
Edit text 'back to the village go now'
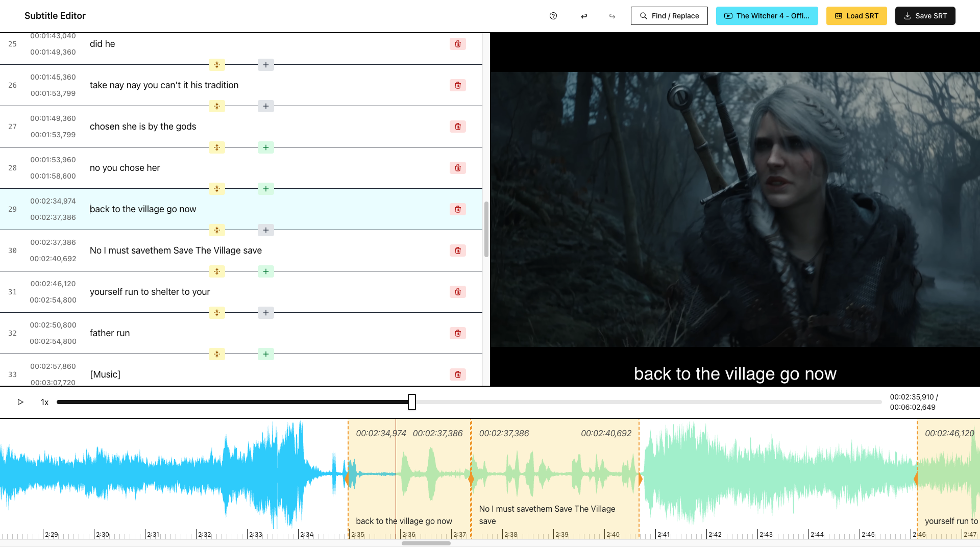click(x=143, y=209)
